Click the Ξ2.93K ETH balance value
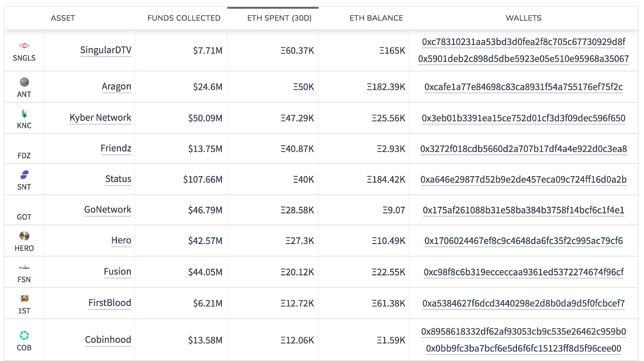This screenshot has width=644, height=361. tap(391, 149)
